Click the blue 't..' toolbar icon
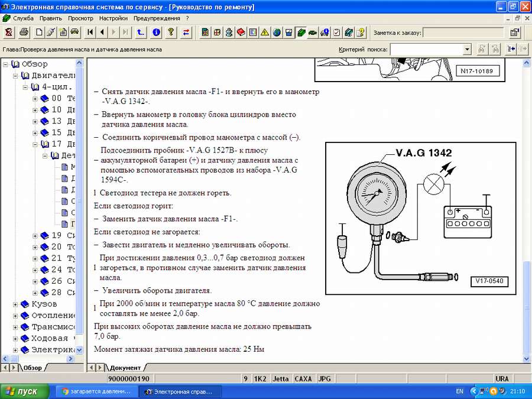532x399 pixels. pyautogui.click(x=141, y=33)
